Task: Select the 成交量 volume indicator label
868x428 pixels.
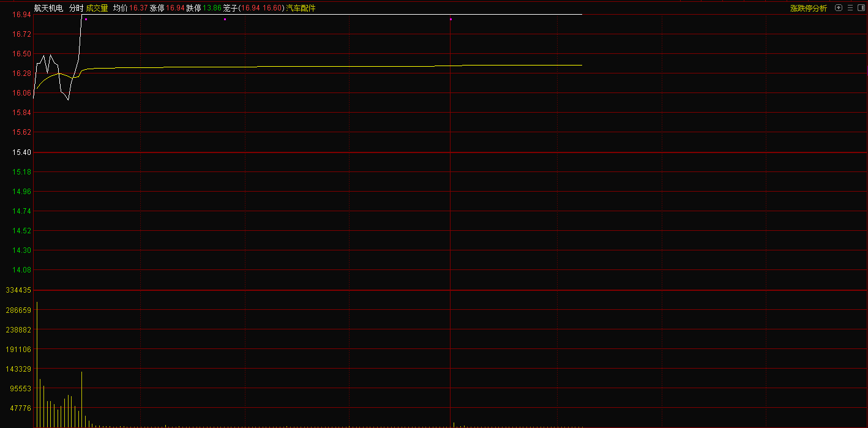Action: pos(97,9)
